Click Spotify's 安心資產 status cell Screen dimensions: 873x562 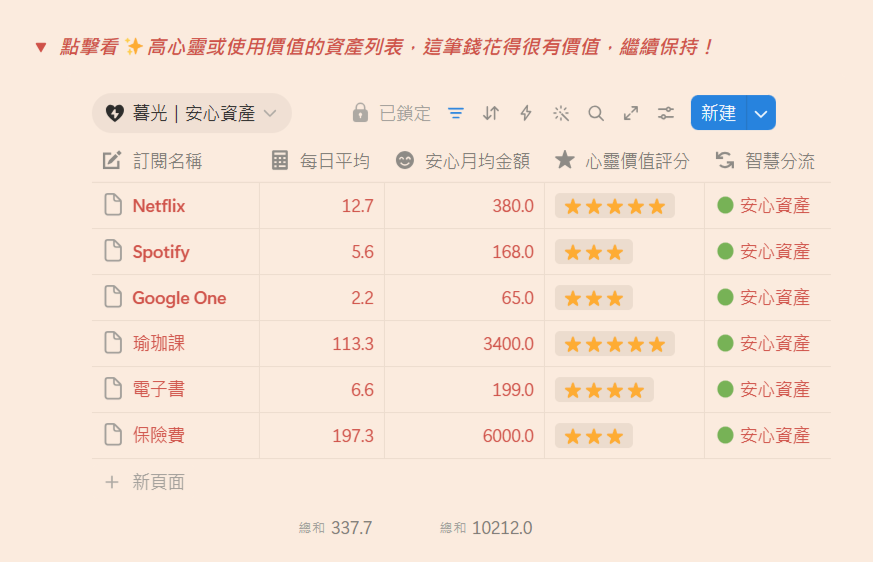point(767,251)
